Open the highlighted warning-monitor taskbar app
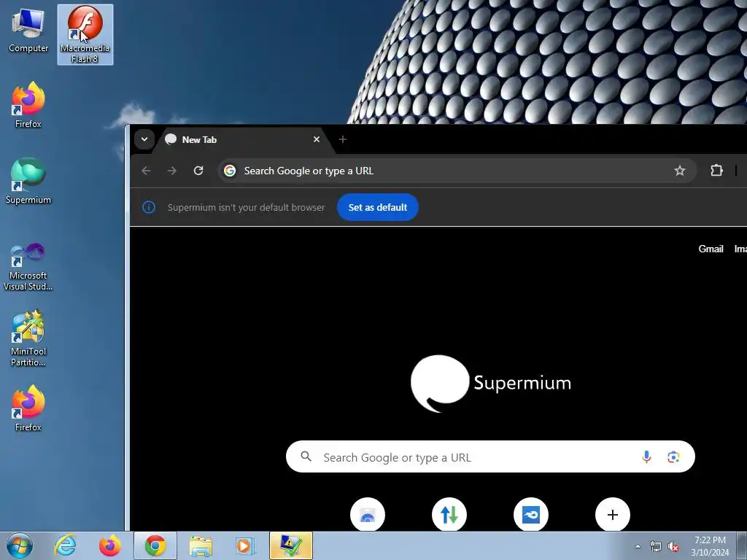The width and height of the screenshot is (747, 560). pos(291,545)
